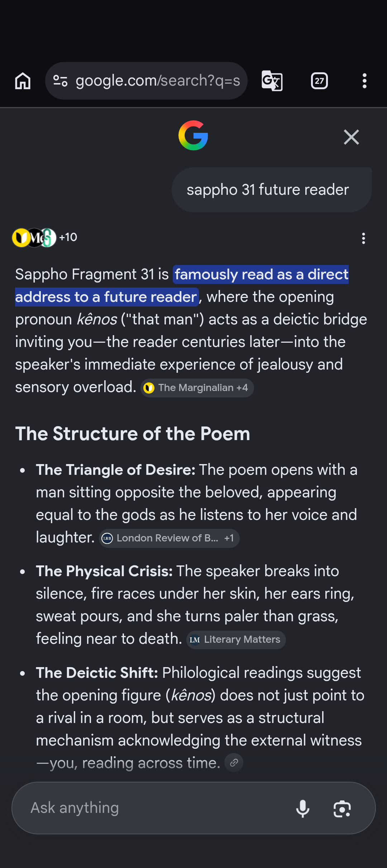Open the AI response three-dot options menu

tap(363, 238)
